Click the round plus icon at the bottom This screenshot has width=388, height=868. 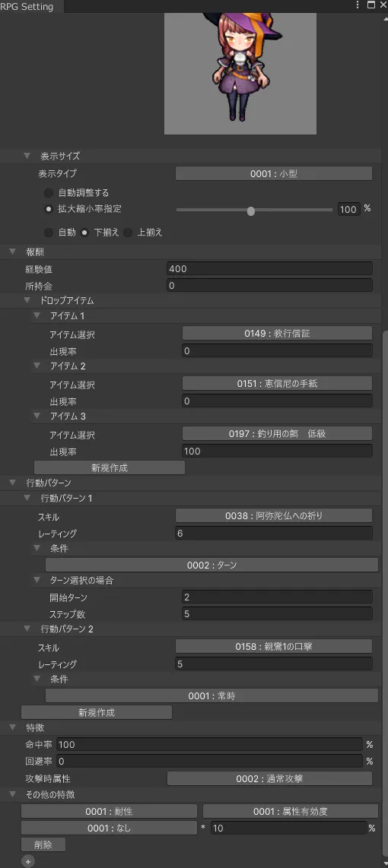[27, 861]
